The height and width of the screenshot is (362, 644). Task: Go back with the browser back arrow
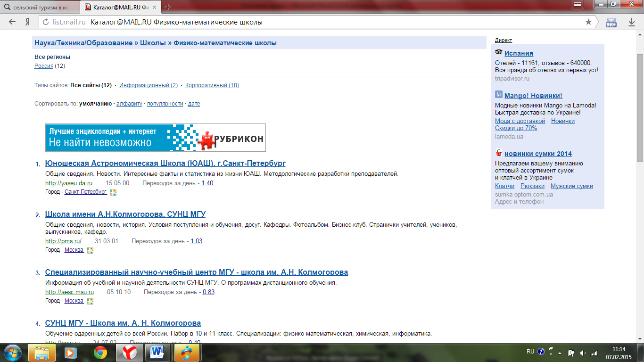tap(12, 22)
